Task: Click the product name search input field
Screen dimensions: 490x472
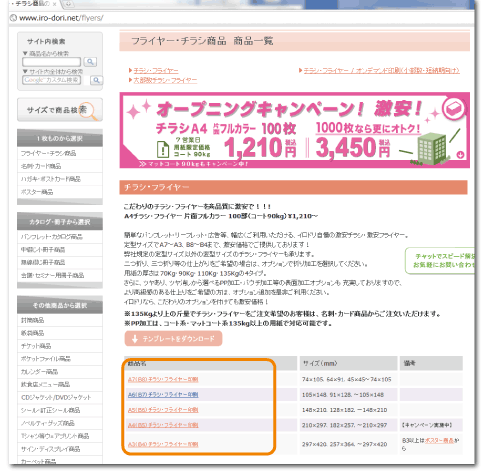Action: (x=52, y=62)
